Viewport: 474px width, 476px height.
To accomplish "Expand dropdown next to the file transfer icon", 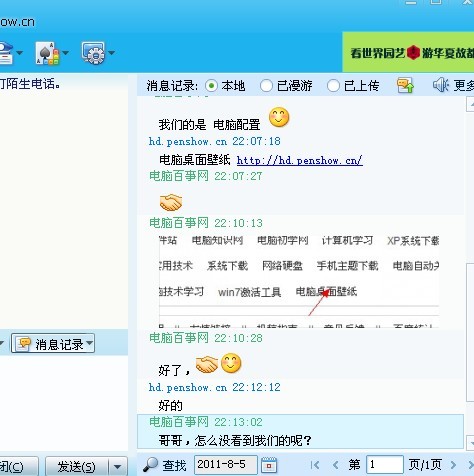I will (19, 53).
